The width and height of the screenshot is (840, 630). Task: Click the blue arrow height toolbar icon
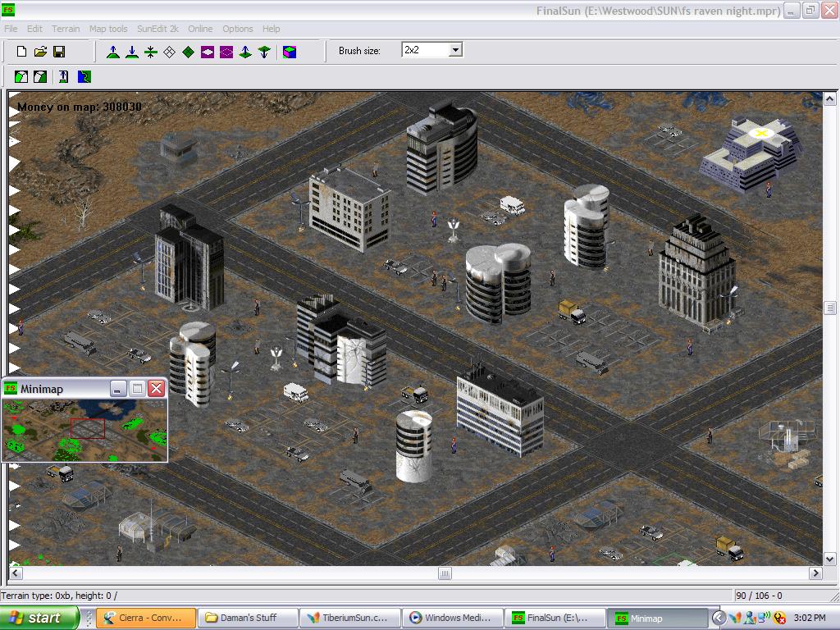pyautogui.click(x=64, y=76)
